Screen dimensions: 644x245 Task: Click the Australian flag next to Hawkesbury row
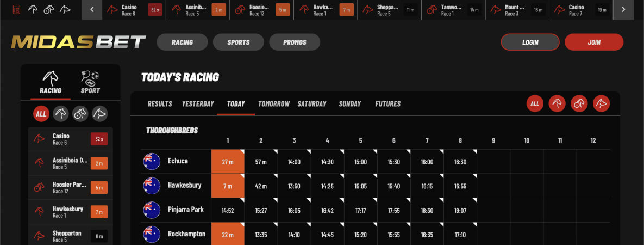click(x=152, y=186)
